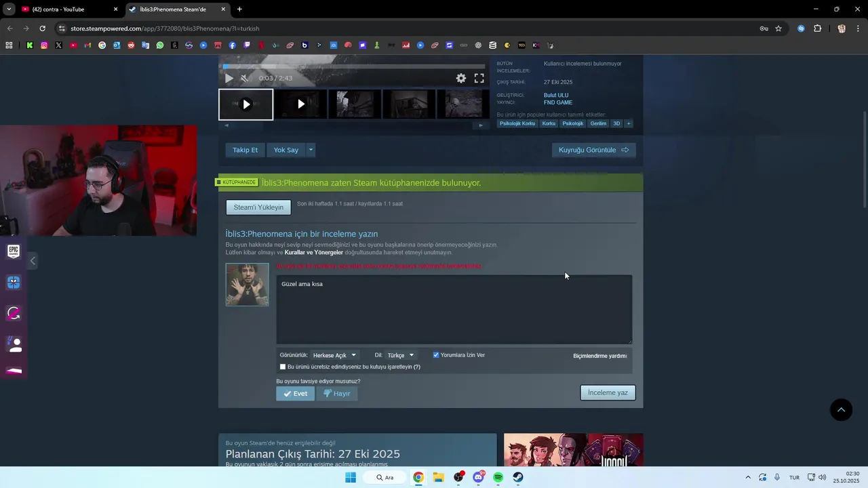Open the Facebook bookmark
This screenshot has width=868, height=488.
(x=233, y=45)
